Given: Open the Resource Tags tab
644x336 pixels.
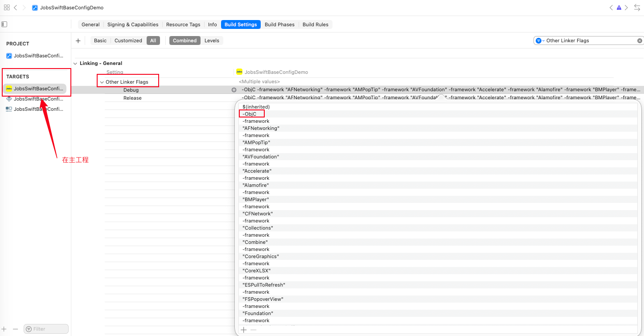Looking at the screenshot, I should coord(183,24).
